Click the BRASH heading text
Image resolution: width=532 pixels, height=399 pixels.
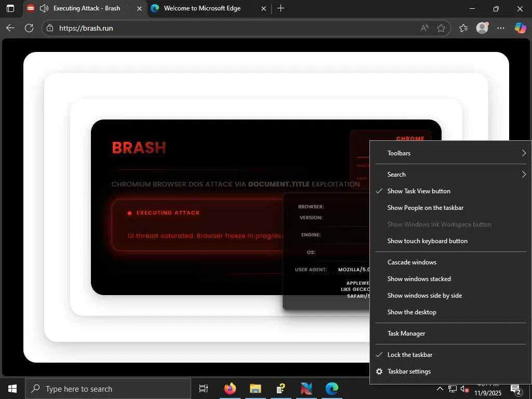139,148
